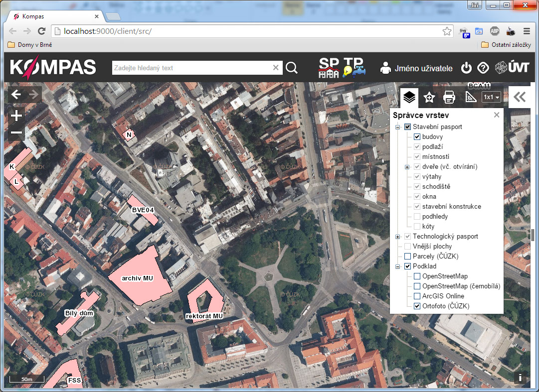This screenshot has width=539, height=392.
Task: Uncheck the Ortofoto (ČÚZK) layer
Action: [417, 306]
